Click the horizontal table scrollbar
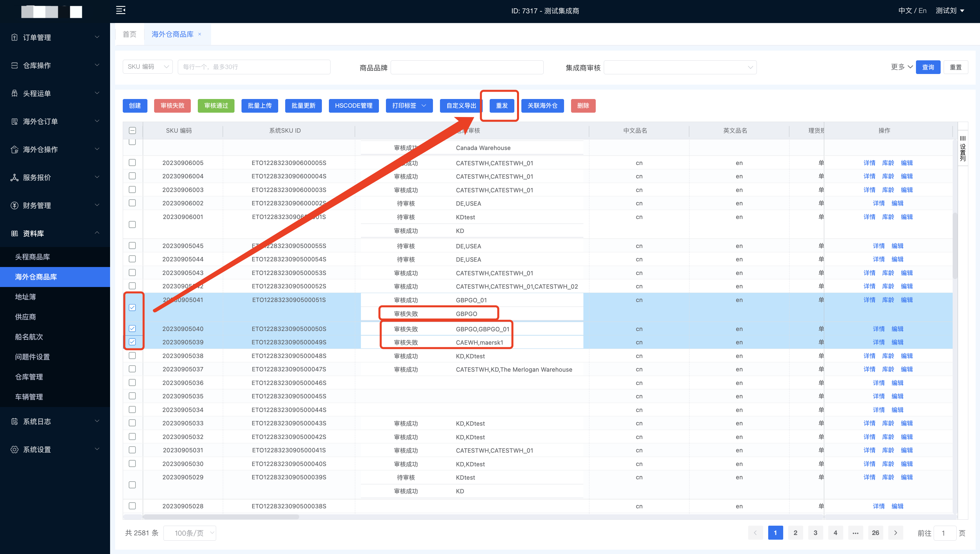Image resolution: width=980 pixels, height=554 pixels. tap(221, 517)
